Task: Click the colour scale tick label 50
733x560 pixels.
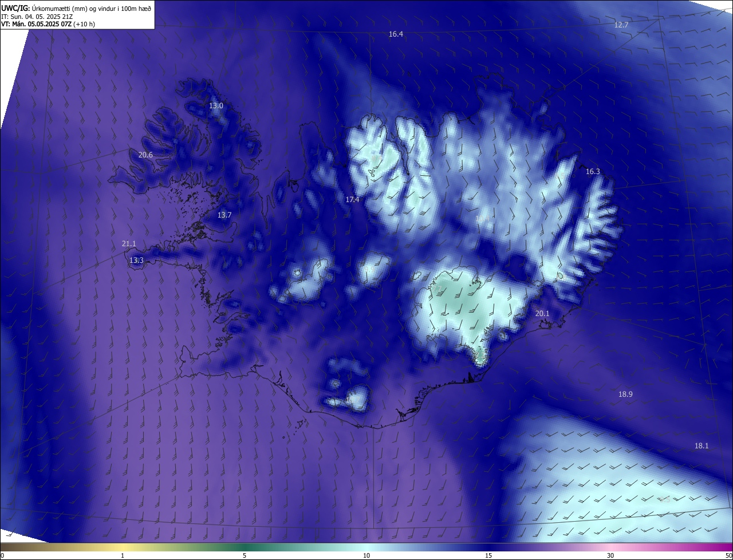Action: tap(728, 555)
